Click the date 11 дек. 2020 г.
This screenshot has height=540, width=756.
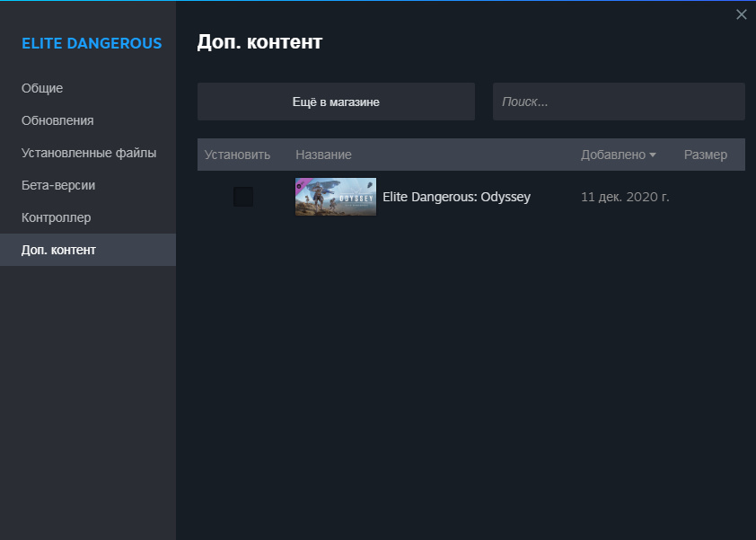click(x=625, y=197)
